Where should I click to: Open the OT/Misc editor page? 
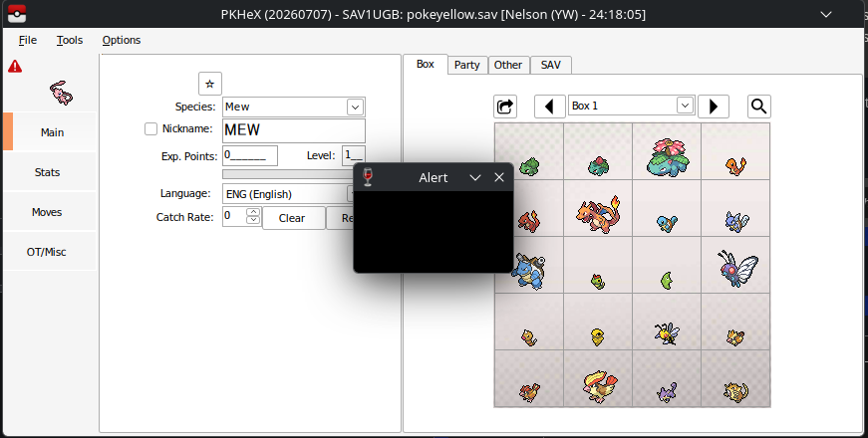(48, 252)
